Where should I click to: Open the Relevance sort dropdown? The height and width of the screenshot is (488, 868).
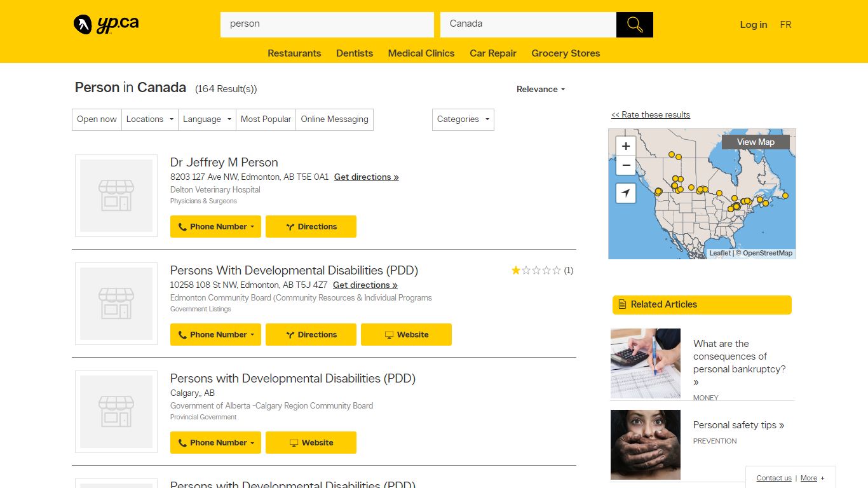pyautogui.click(x=541, y=90)
